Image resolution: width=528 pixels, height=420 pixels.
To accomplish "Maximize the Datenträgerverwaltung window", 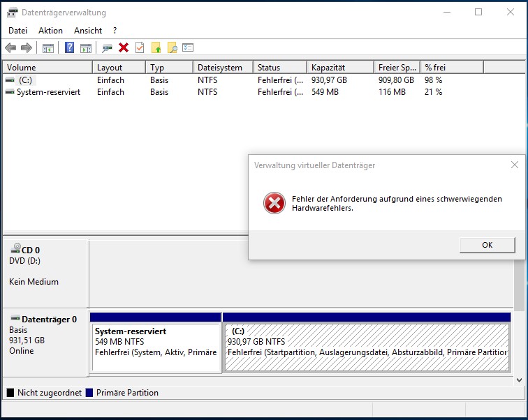I will pos(478,12).
